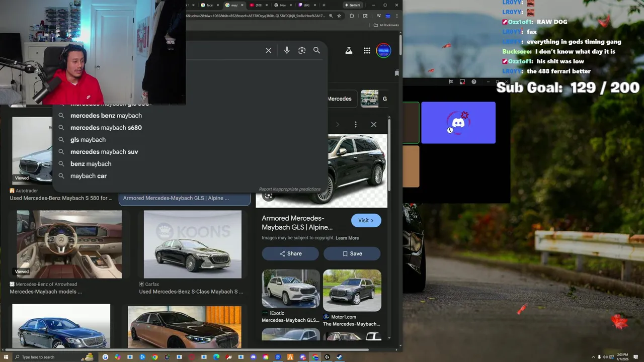Click 'Used Mercedes-Benz Maybach S 580' Autotrader result
This screenshot has height=362, width=644.
pyautogui.click(x=61, y=198)
